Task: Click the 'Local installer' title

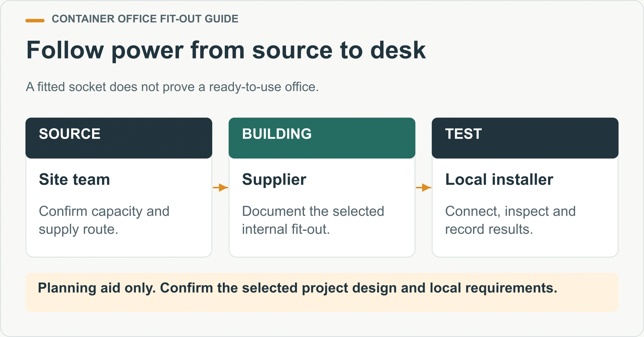Action: [x=499, y=179]
